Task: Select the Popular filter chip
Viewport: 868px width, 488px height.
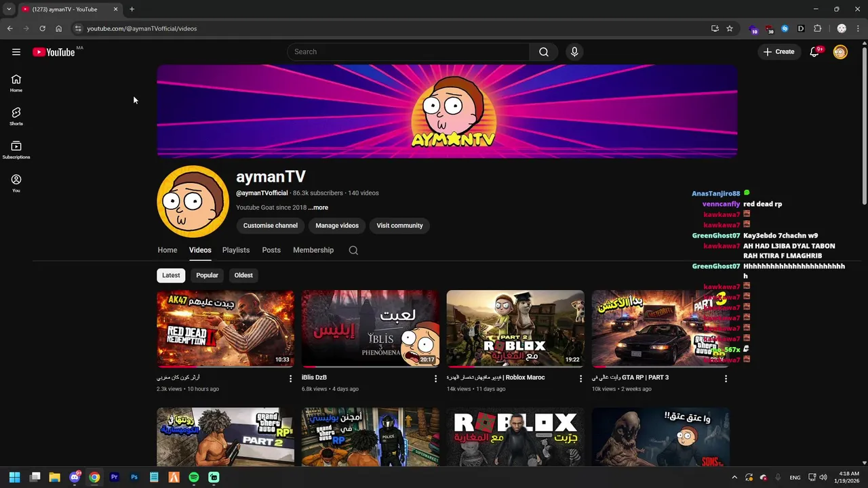Action: (207, 275)
